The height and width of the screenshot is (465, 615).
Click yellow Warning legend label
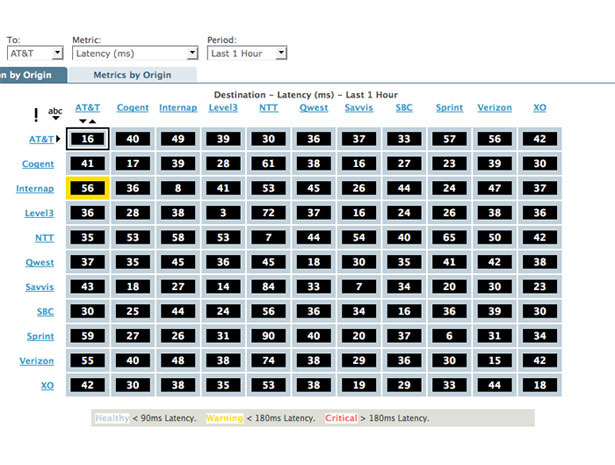pyautogui.click(x=225, y=418)
